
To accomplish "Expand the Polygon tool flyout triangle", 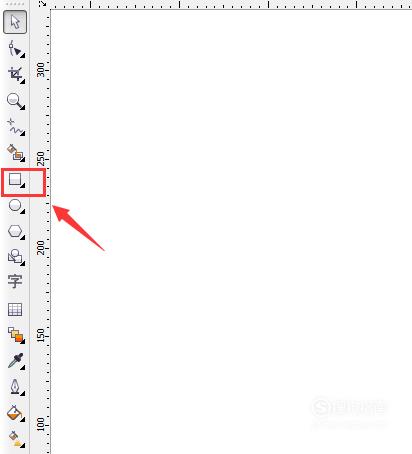I will click(x=22, y=237).
